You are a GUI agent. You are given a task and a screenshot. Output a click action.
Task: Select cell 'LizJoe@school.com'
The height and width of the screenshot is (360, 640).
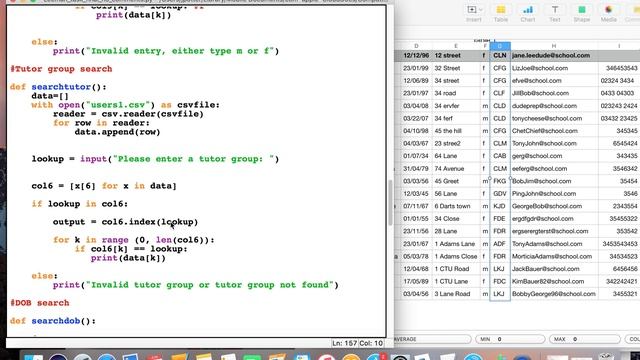[540, 68]
